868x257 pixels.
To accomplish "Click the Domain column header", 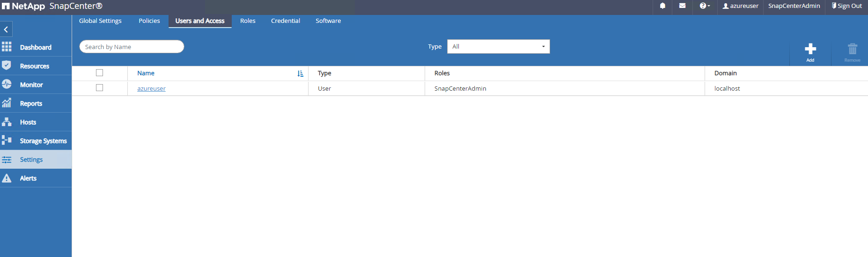I will point(726,73).
